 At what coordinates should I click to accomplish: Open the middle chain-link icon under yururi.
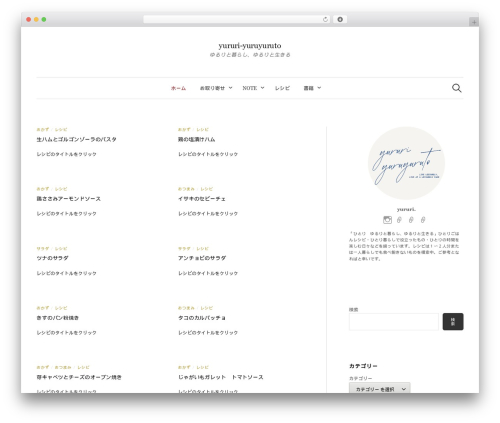click(x=411, y=220)
